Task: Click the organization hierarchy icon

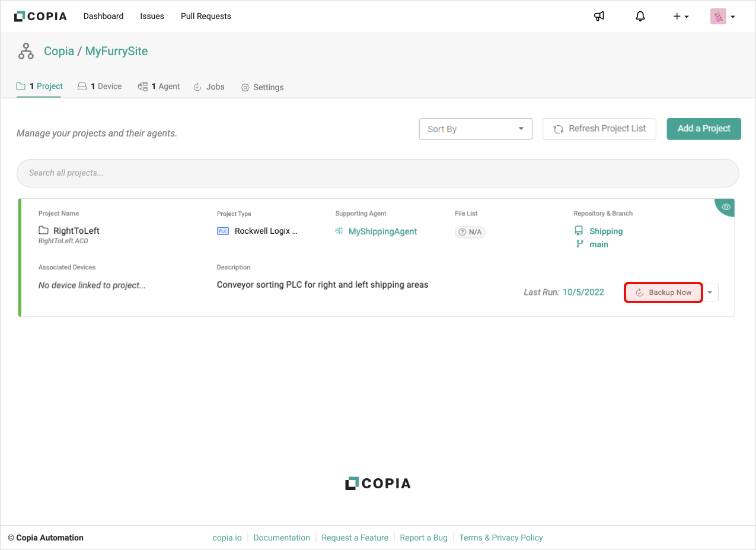Action: 26,52
